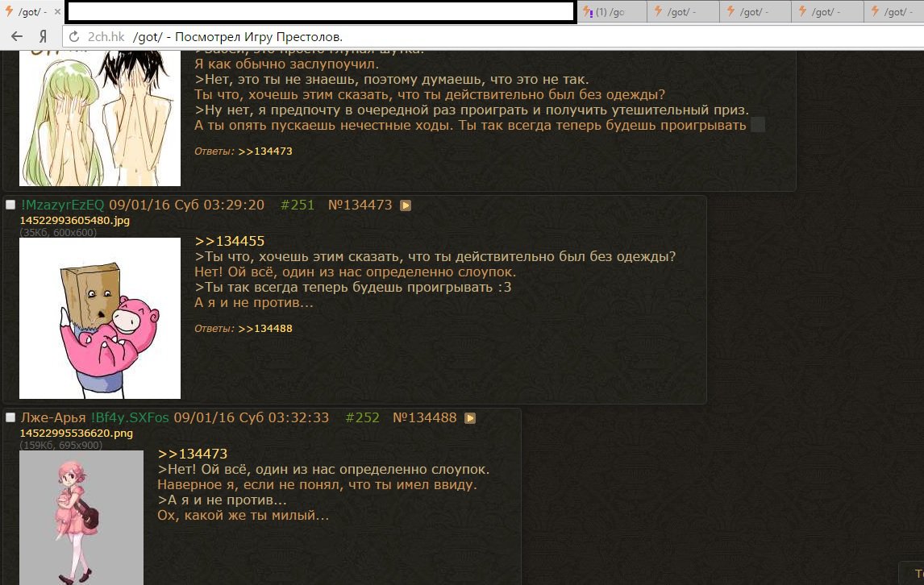Click the poster name Лже-Арья
This screenshot has width=924, height=585.
click(x=53, y=417)
